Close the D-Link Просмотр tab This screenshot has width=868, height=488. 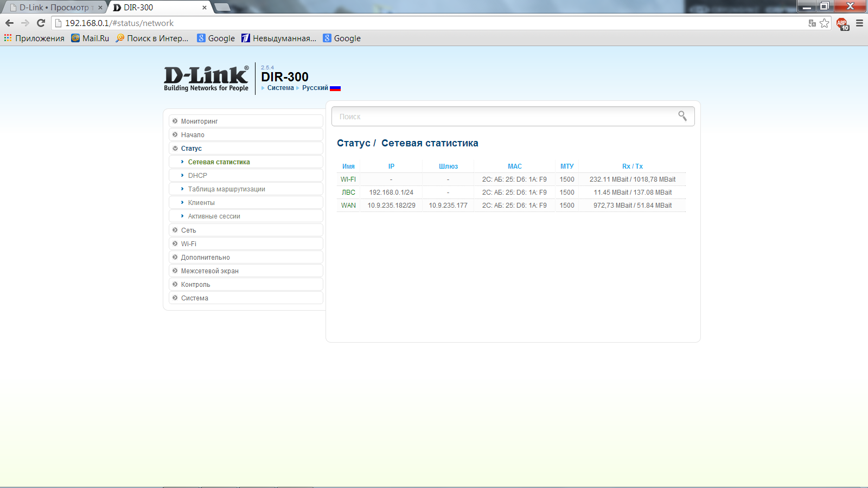[100, 8]
